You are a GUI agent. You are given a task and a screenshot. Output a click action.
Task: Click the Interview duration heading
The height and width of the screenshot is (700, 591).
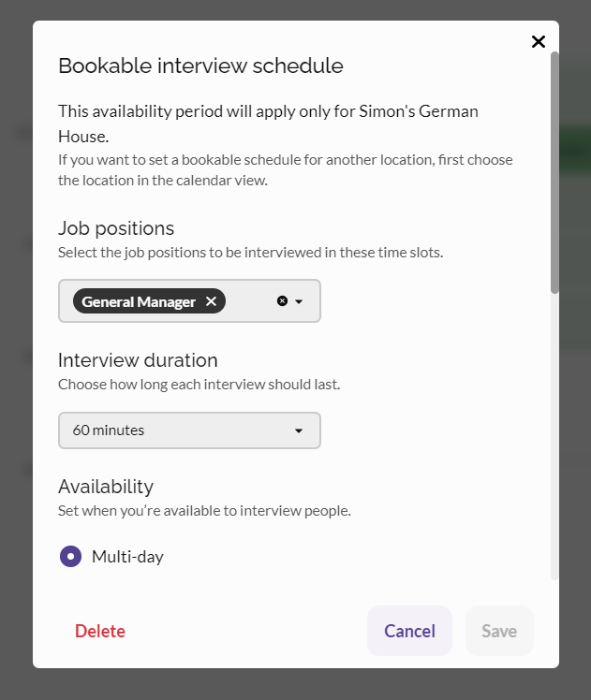coord(138,360)
